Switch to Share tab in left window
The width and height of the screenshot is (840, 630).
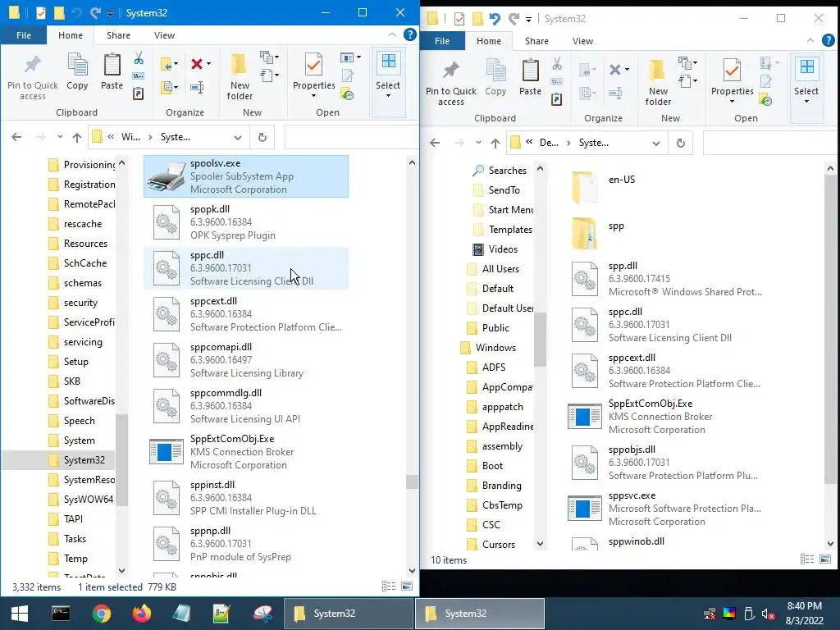pyautogui.click(x=118, y=35)
